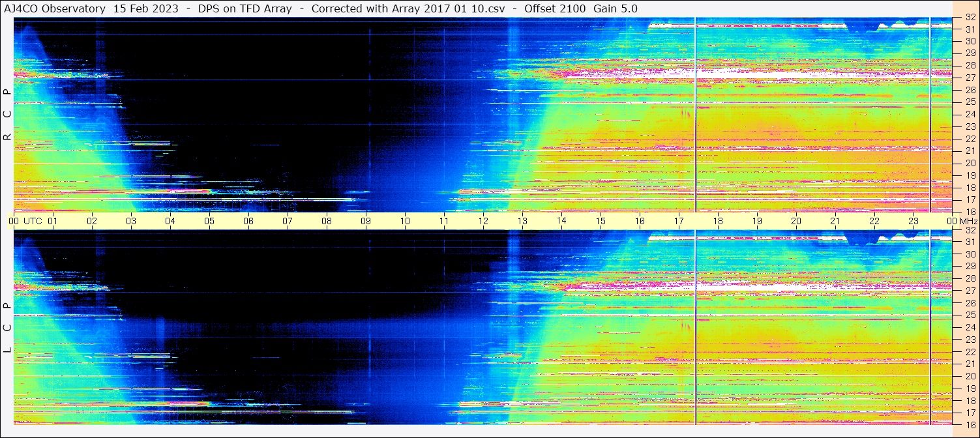980x438 pixels.
Task: Click the 'AJ4CO Observatory' title text
Action: [55, 8]
